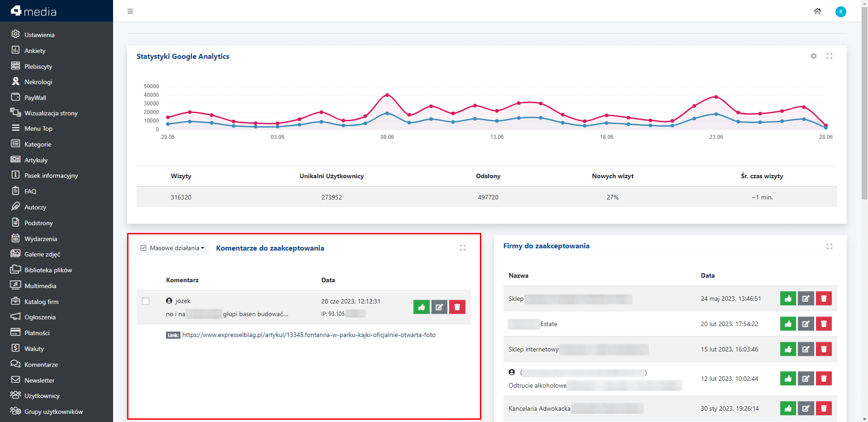Delete the Kancelaria Adwokacka company
Screen dimensions: 868x422
pos(824,408)
